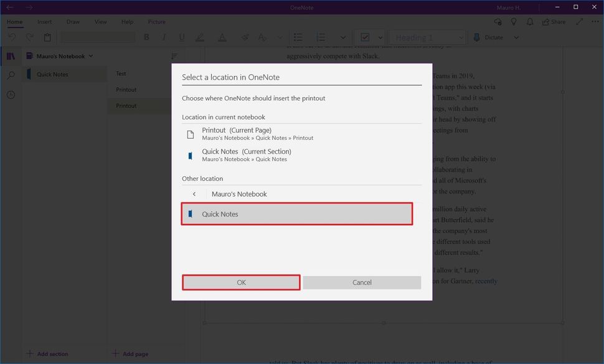Toggle bold formatting
604x364 pixels.
pos(146,37)
